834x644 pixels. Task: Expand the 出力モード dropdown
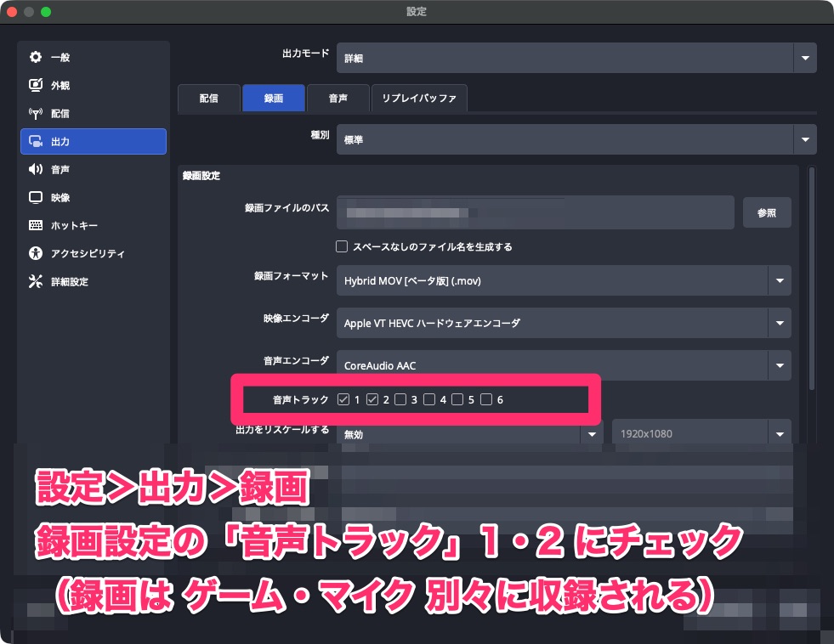coord(804,59)
